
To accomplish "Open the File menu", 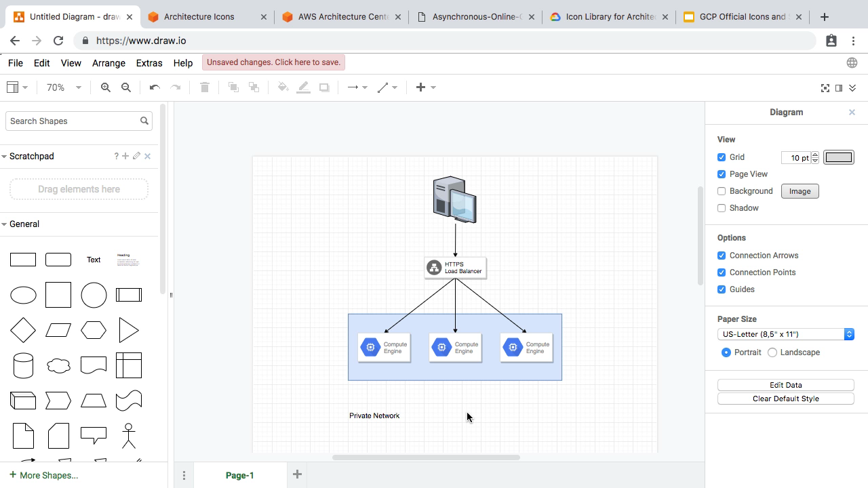I will (15, 62).
